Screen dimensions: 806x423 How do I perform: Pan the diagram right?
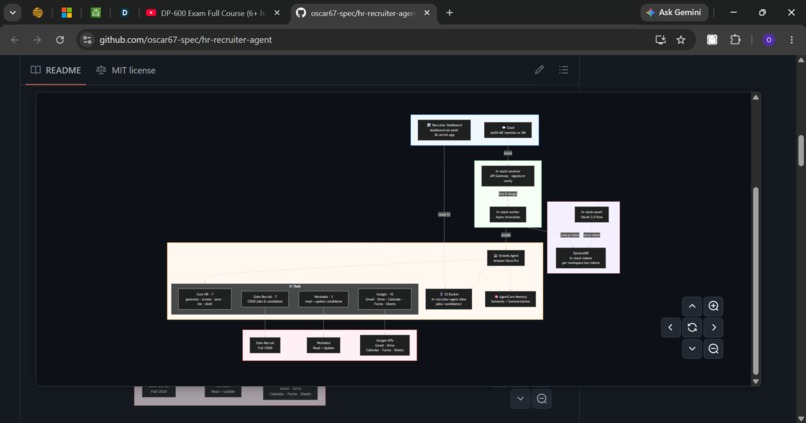713,327
